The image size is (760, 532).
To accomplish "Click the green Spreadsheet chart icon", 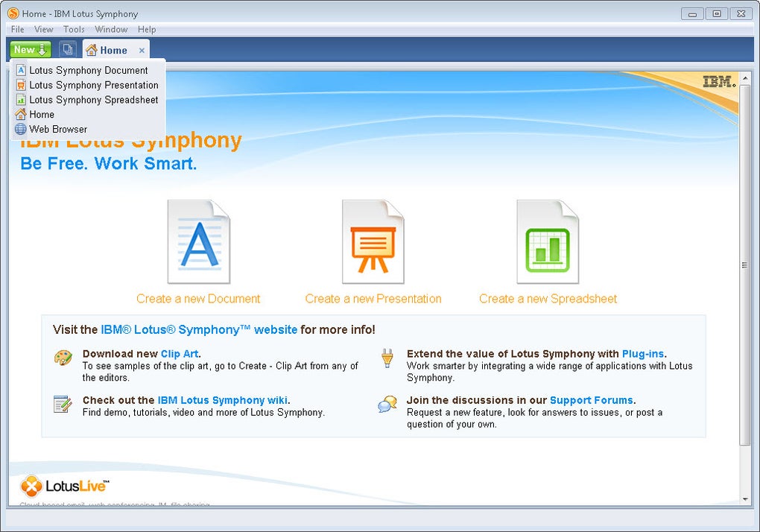I will pyautogui.click(x=548, y=242).
